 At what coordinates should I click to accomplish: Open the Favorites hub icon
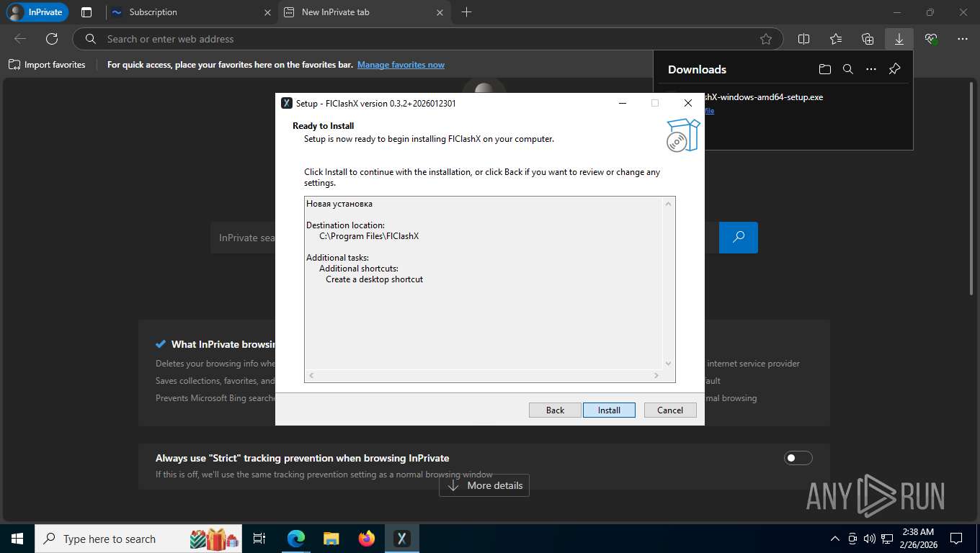click(836, 39)
